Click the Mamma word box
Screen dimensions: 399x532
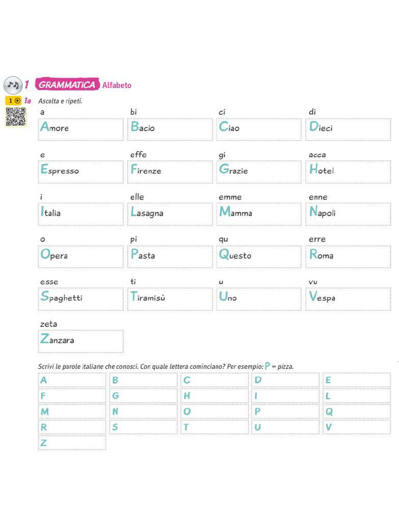coord(259,214)
